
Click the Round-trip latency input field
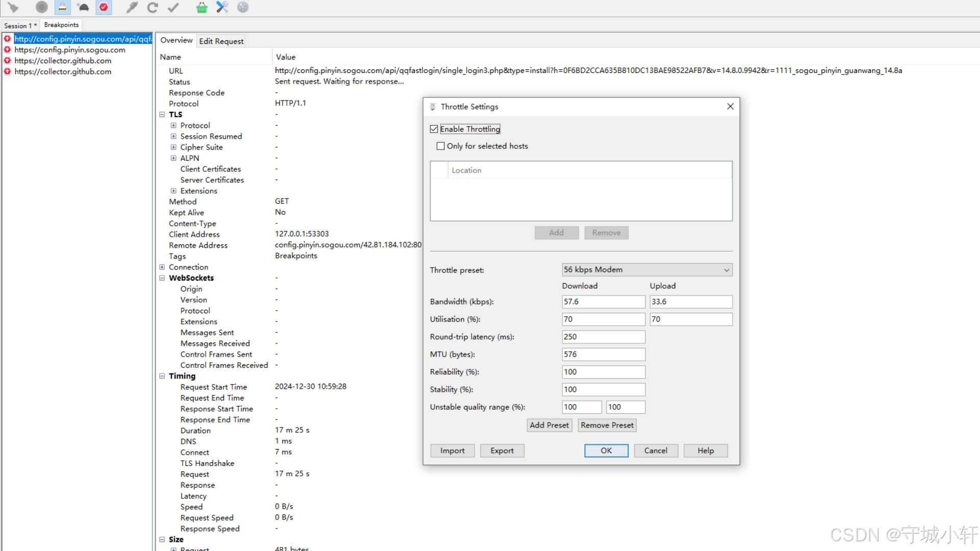[x=603, y=337]
